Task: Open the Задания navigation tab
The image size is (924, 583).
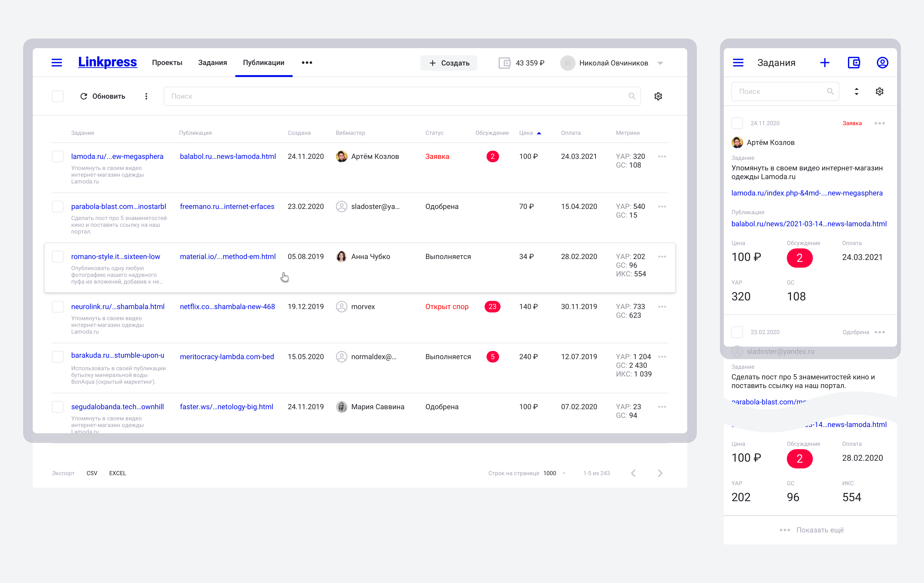Action: (x=212, y=63)
